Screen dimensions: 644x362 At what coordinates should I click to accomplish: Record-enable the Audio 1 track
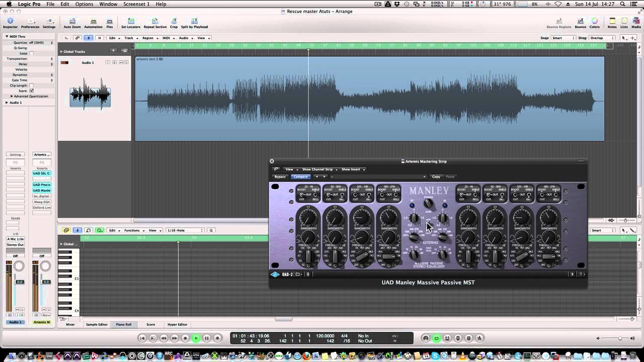(x=115, y=62)
